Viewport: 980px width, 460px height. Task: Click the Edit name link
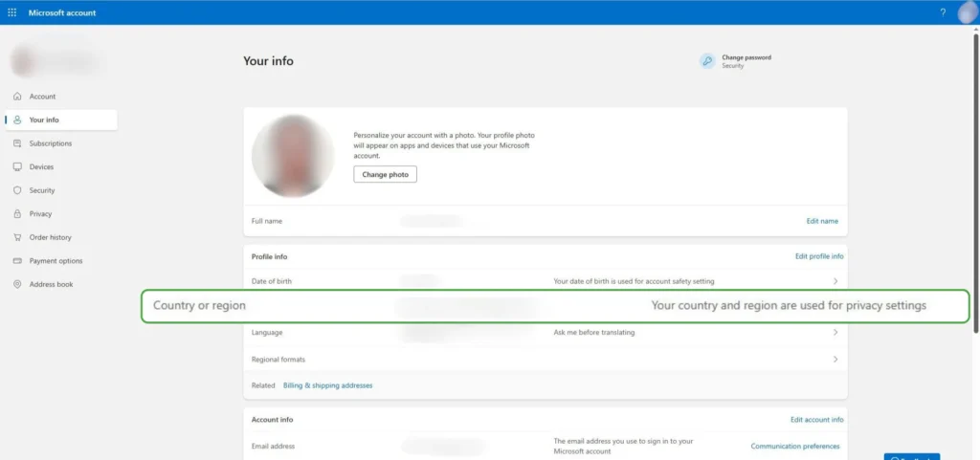[822, 221]
